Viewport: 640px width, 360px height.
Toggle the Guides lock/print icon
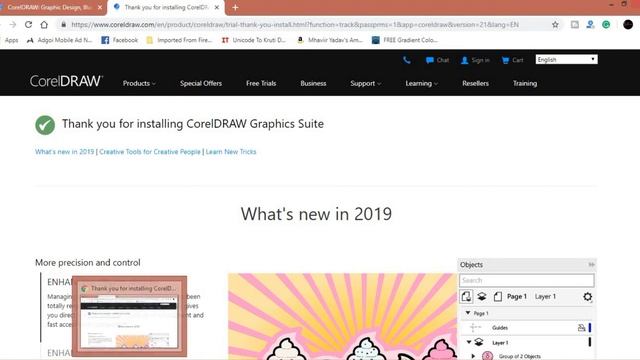click(x=581, y=327)
